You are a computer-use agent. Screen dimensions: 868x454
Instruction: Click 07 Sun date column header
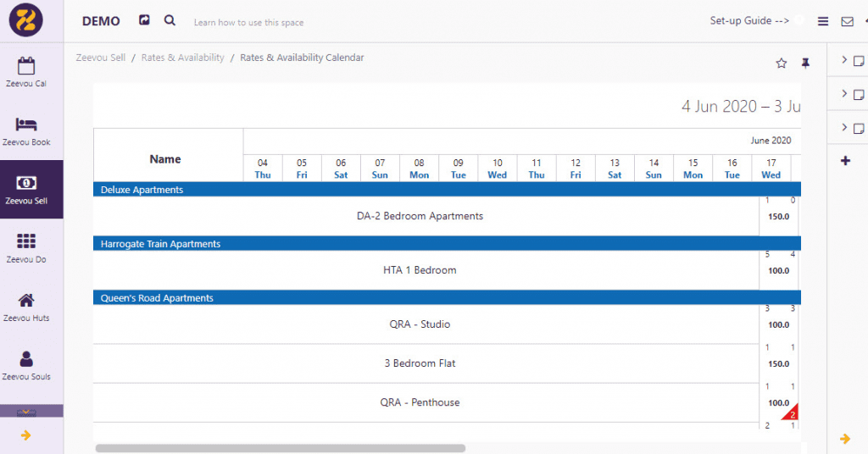click(380, 169)
